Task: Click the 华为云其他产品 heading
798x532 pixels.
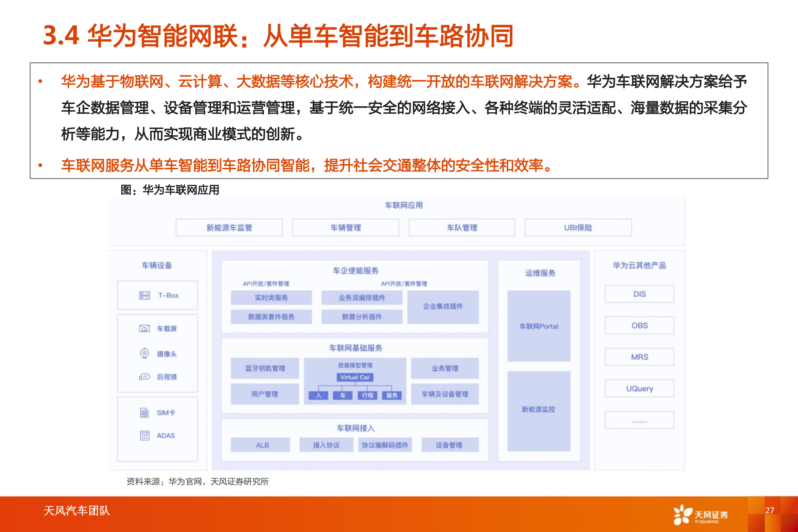Action: point(639,265)
